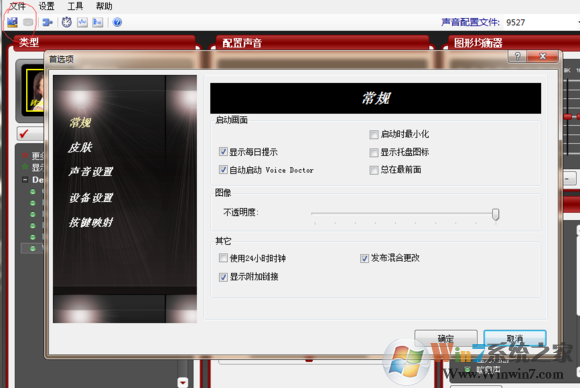Collapse the De tree node
580x388 pixels.
(25, 180)
